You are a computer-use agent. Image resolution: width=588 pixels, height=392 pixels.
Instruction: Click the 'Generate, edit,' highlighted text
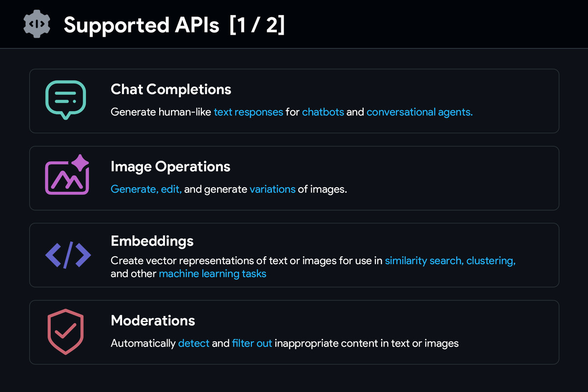point(146,189)
